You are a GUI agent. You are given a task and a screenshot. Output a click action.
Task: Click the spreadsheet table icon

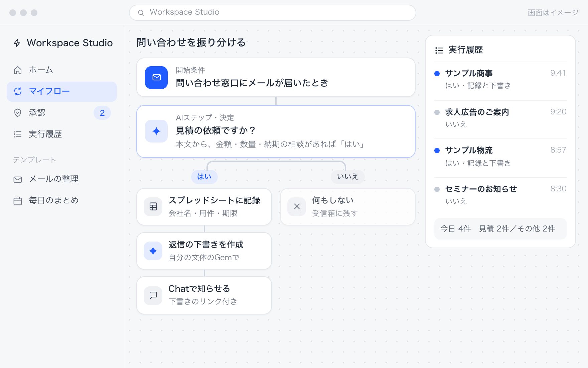pos(153,207)
